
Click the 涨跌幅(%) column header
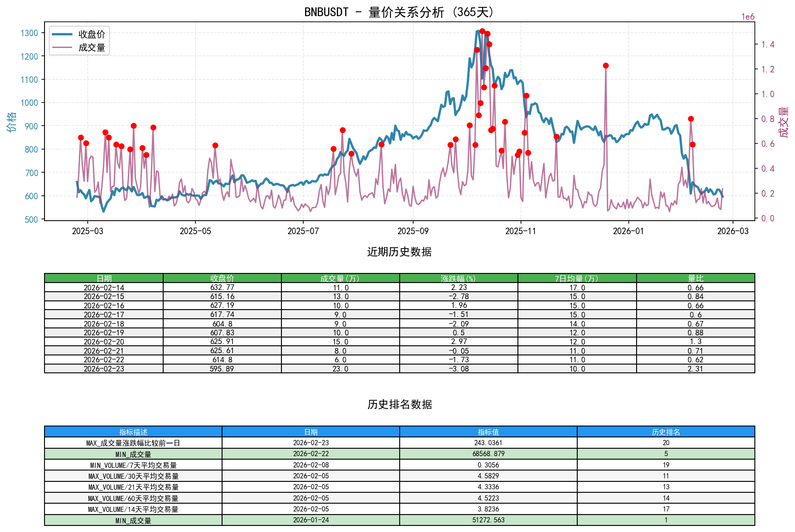point(458,277)
